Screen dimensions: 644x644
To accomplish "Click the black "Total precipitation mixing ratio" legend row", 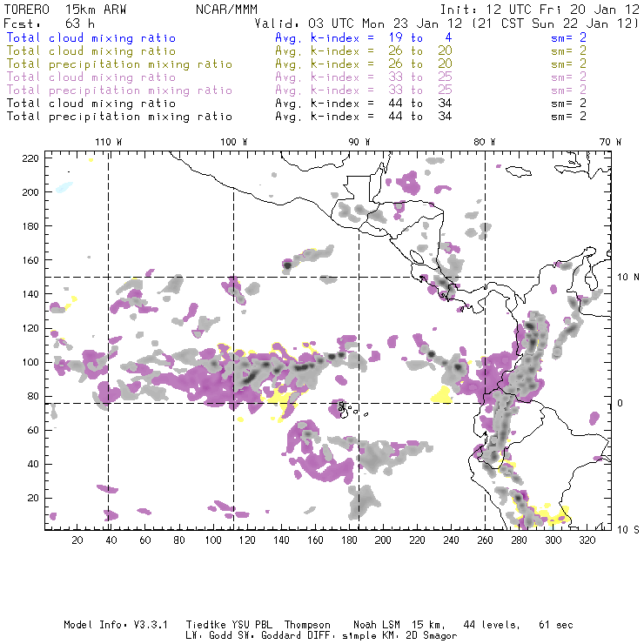I will (296, 117).
